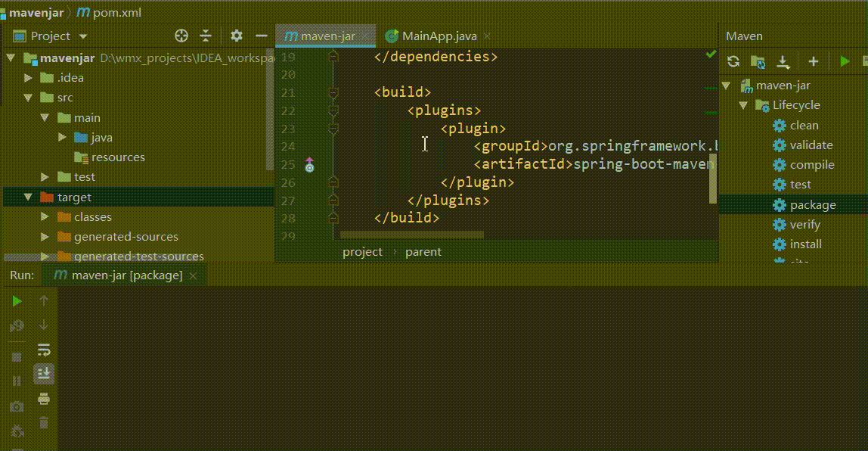Reload all Maven projects

733,61
